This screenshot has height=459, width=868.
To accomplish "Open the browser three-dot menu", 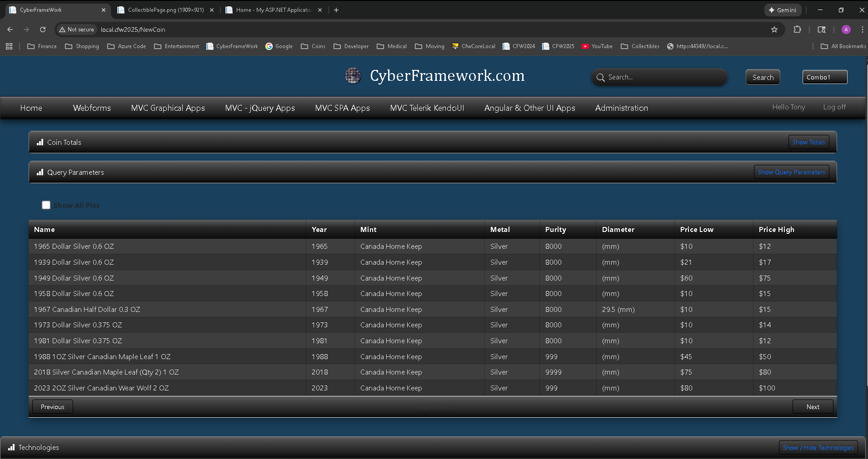I will click(x=862, y=30).
